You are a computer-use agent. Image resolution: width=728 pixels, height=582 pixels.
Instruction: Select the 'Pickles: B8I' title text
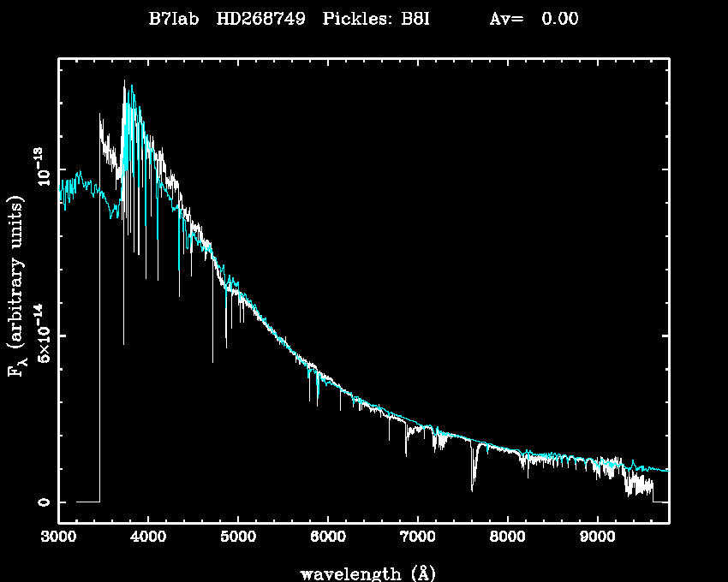pos(375,20)
